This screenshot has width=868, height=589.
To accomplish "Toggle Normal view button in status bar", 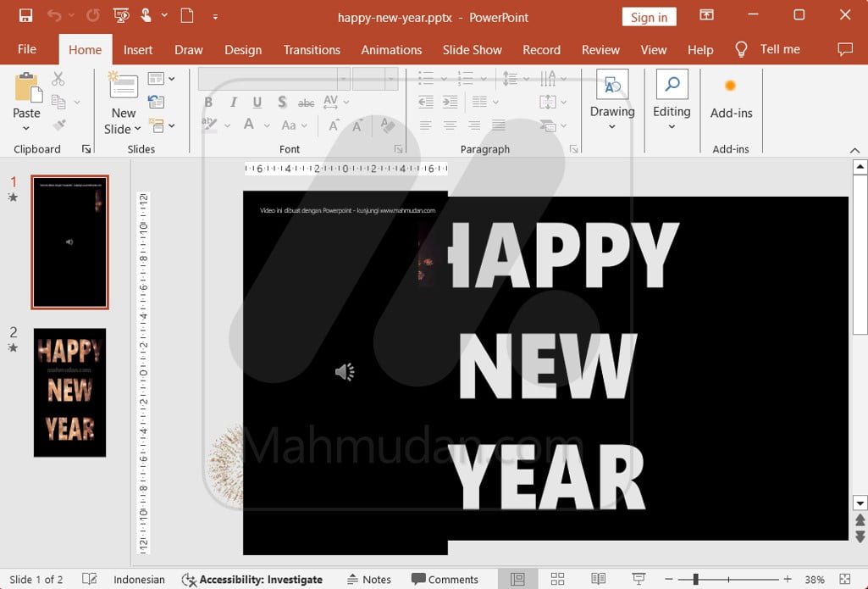I will coord(517,579).
